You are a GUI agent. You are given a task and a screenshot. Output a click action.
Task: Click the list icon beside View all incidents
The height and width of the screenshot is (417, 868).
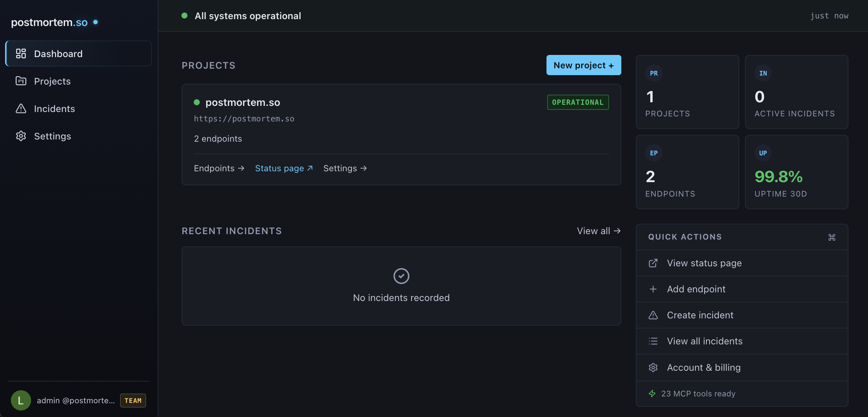click(653, 341)
